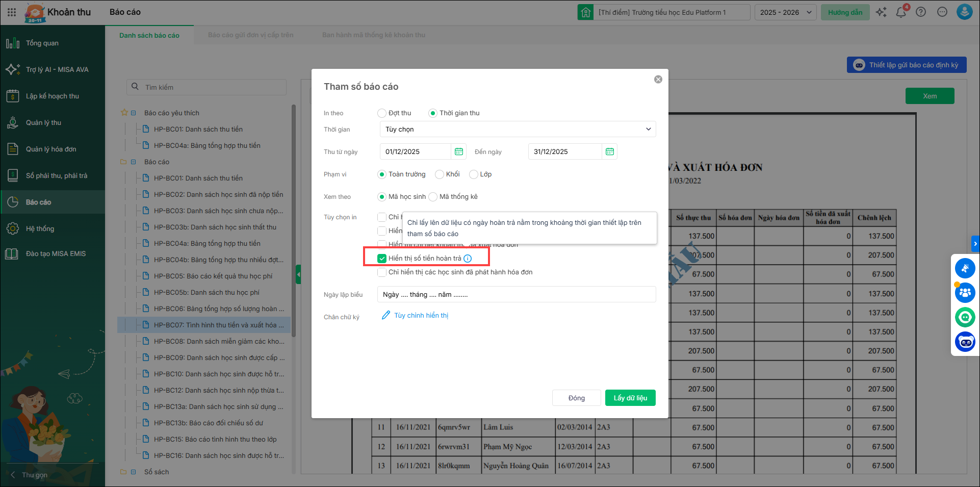980x487 pixels.
Task: Click the green panel collapse handle
Action: click(298, 274)
